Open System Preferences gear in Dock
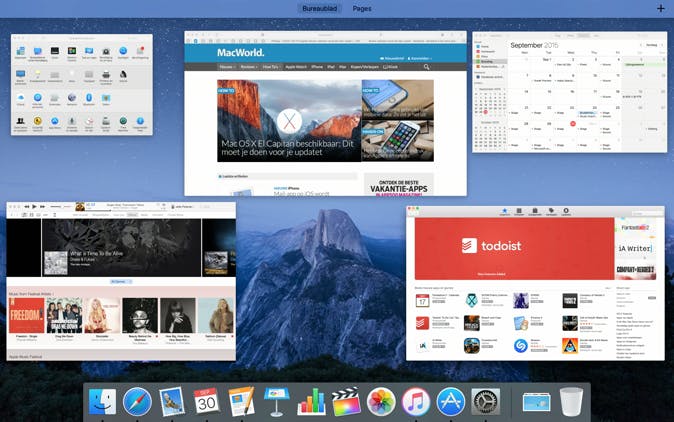The height and width of the screenshot is (422, 674). 486,402
